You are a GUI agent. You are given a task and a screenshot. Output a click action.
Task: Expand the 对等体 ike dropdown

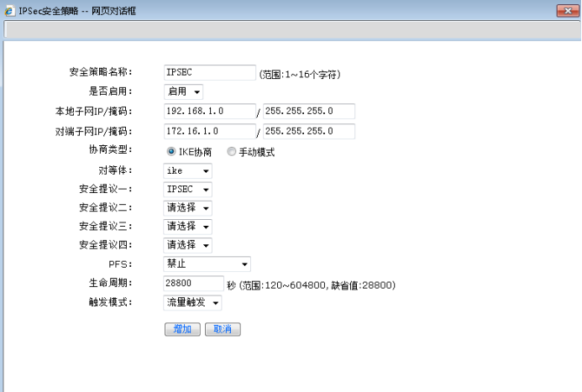pyautogui.click(x=187, y=171)
